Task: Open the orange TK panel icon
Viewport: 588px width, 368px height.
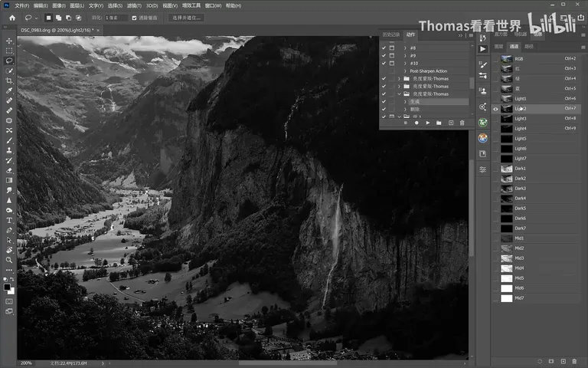Action: click(x=483, y=138)
